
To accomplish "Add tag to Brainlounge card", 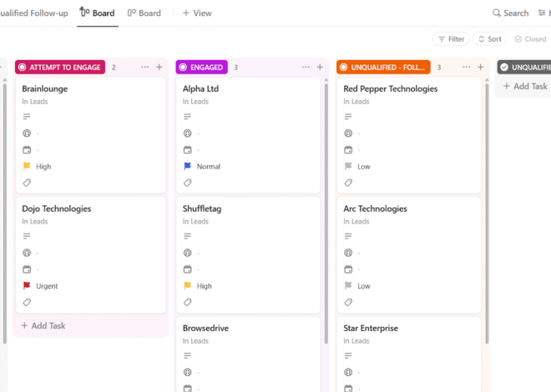I will pos(27,183).
